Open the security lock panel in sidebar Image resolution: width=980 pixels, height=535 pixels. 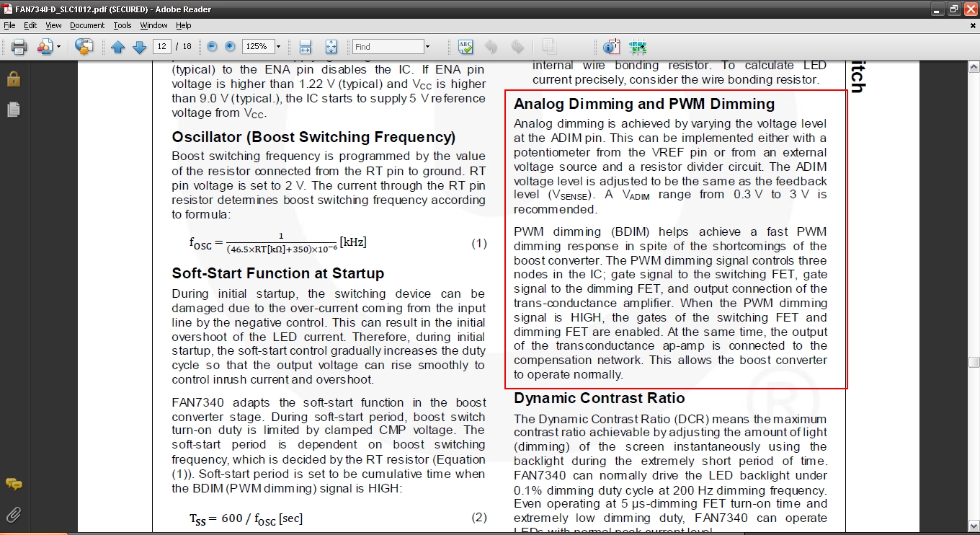(x=13, y=79)
